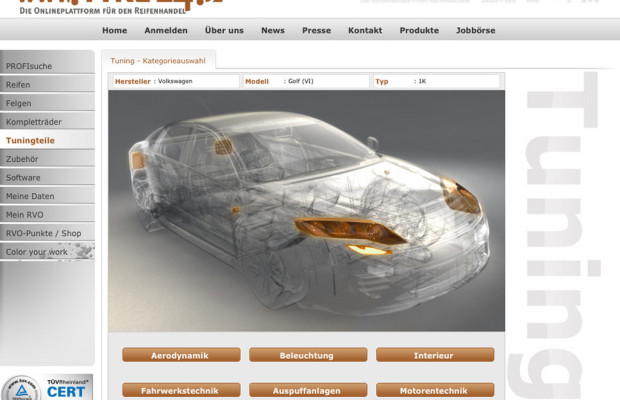Open Mein RVO in the sidebar
This screenshot has width=620, height=400.
(x=47, y=215)
